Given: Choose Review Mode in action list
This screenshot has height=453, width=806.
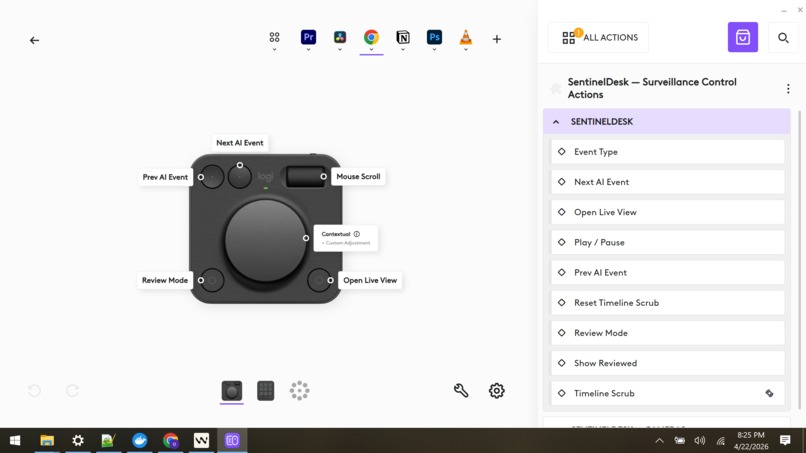Looking at the screenshot, I should click(667, 333).
